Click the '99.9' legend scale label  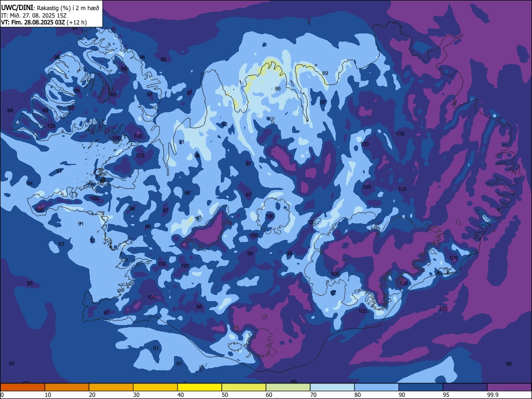pos(493,395)
